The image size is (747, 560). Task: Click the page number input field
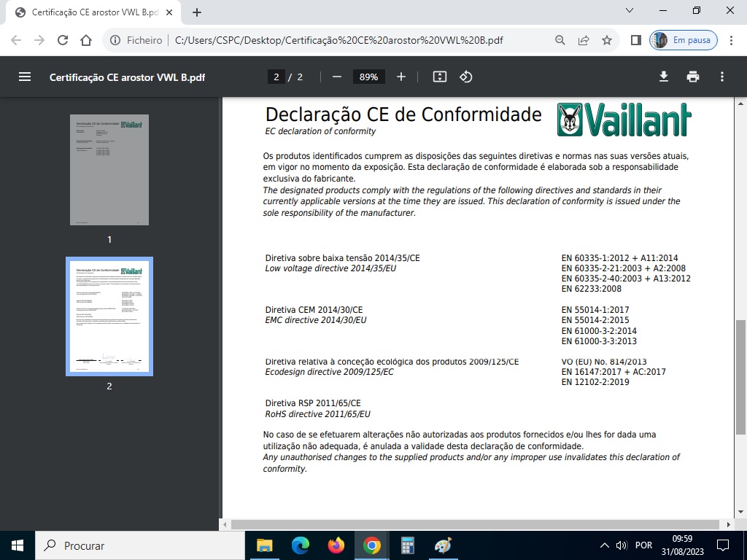(x=276, y=77)
